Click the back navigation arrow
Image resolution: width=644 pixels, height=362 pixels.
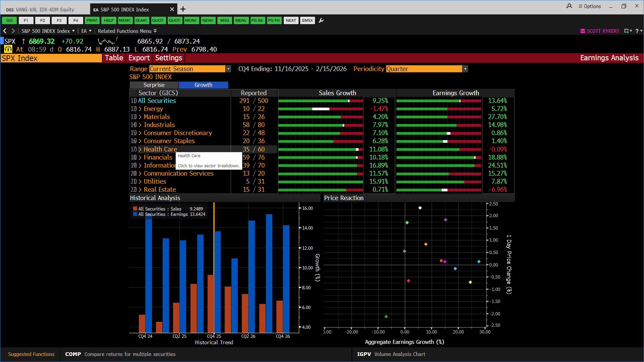5,31
